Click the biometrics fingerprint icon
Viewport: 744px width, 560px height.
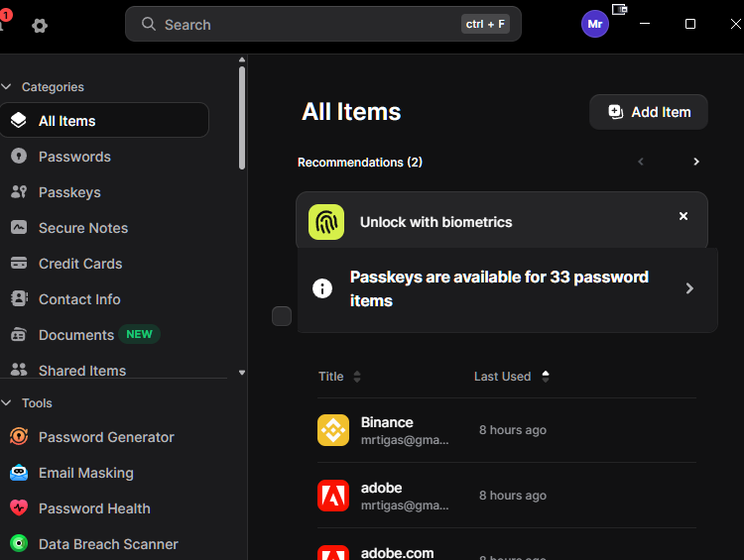click(x=326, y=222)
